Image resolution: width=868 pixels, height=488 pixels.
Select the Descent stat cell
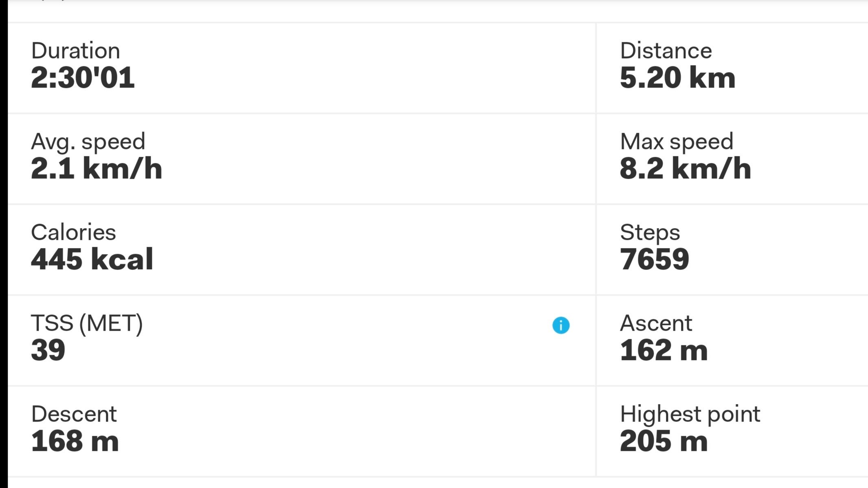301,431
